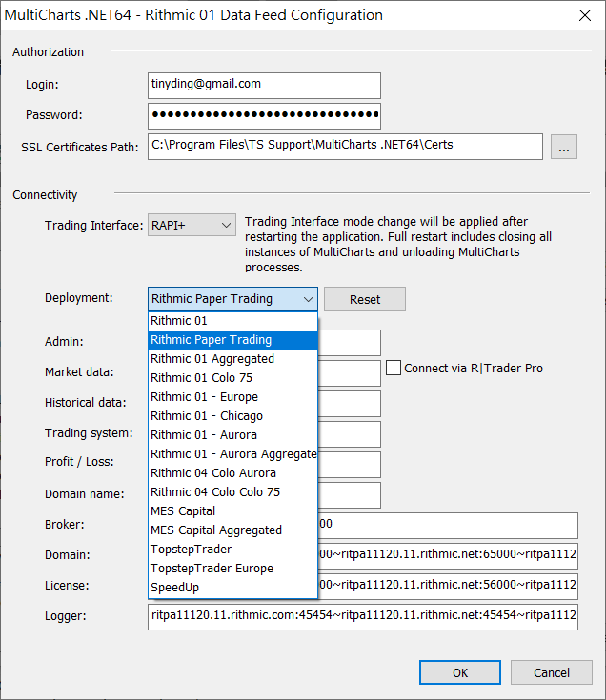Select Rithmic 01 Aggregated option
The height and width of the screenshot is (700, 606).
pyautogui.click(x=232, y=359)
